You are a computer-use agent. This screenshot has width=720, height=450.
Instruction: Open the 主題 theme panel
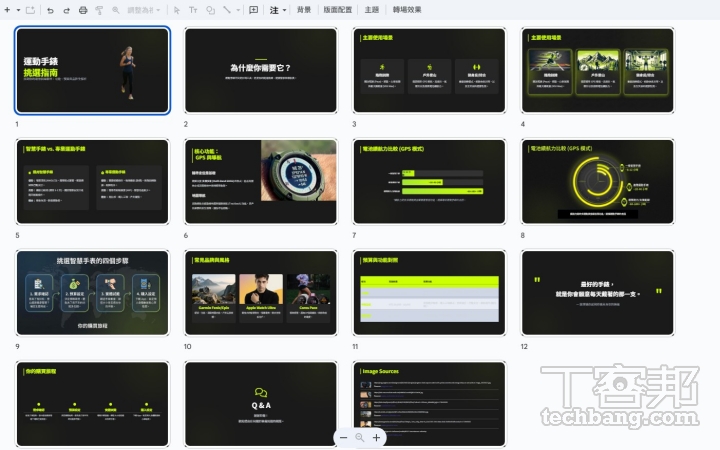371,10
